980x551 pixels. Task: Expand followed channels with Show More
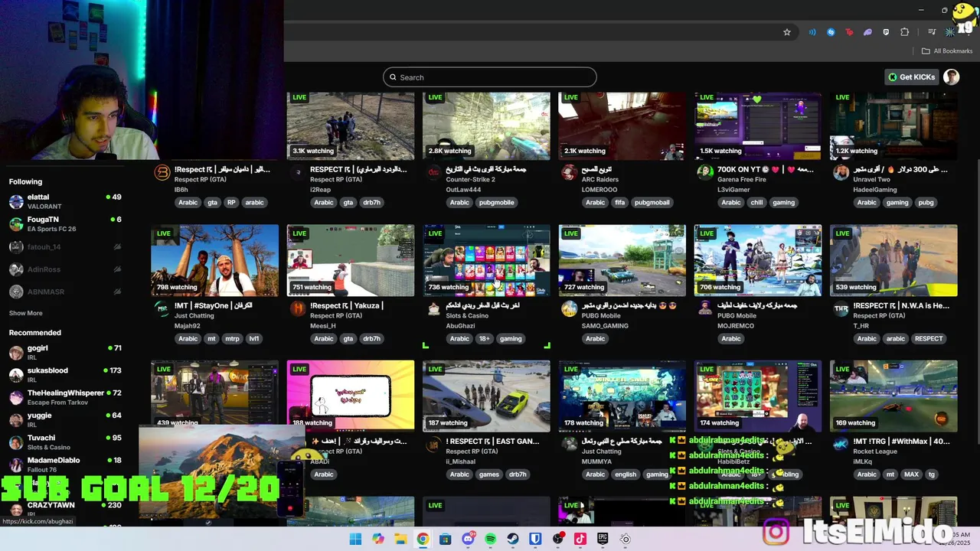pos(25,313)
